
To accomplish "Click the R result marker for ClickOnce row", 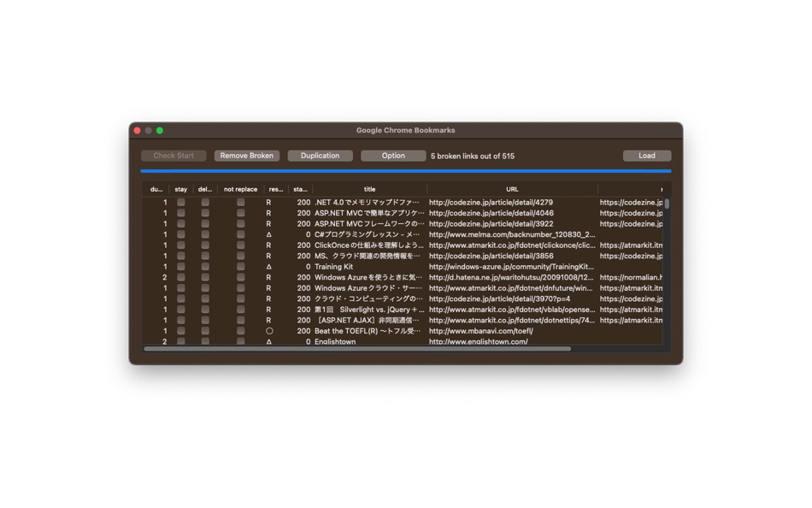I will click(268, 245).
